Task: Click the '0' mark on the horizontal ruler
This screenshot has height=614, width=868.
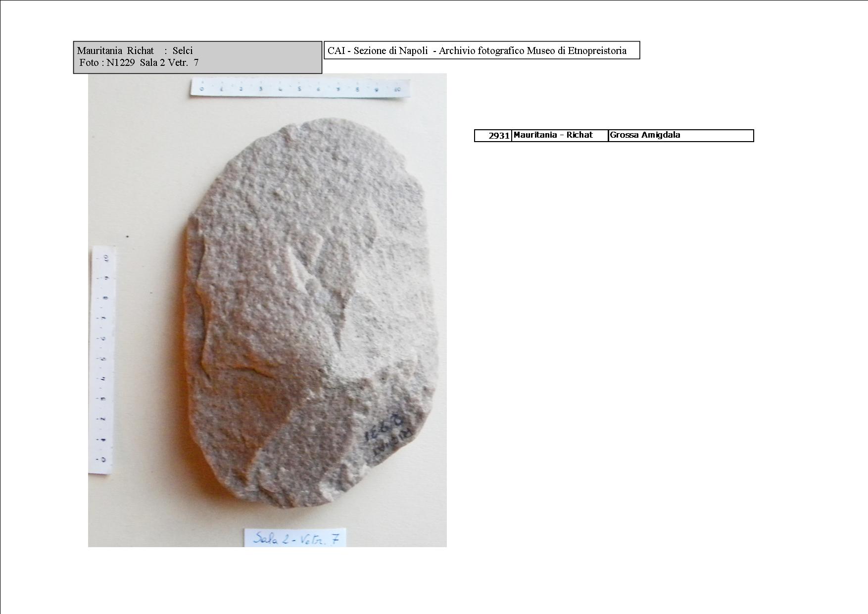Action: [201, 89]
